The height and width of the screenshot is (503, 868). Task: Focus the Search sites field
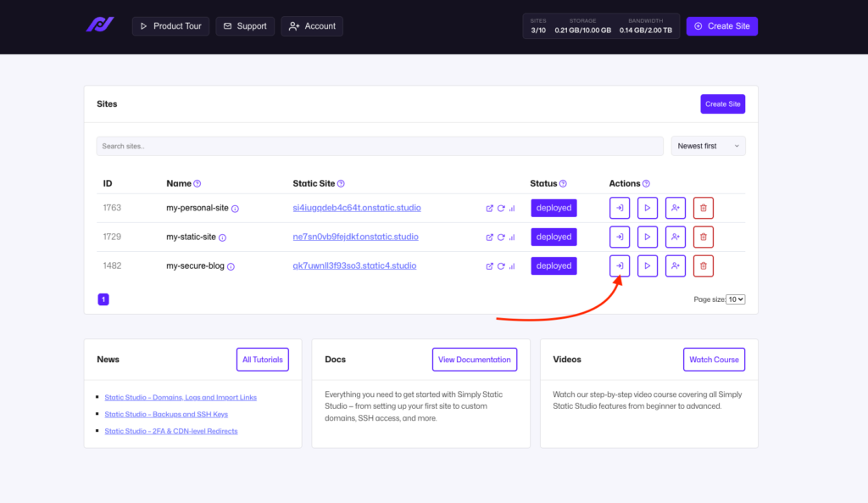(x=380, y=146)
